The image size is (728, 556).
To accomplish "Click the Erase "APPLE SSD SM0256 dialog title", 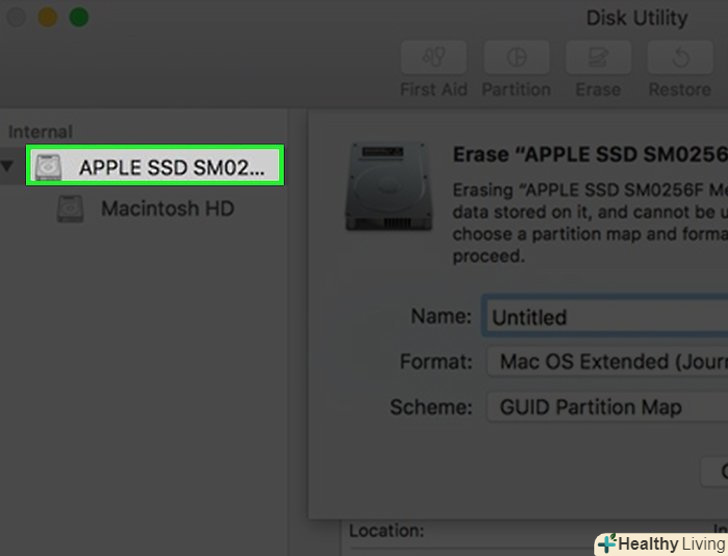I will click(590, 155).
